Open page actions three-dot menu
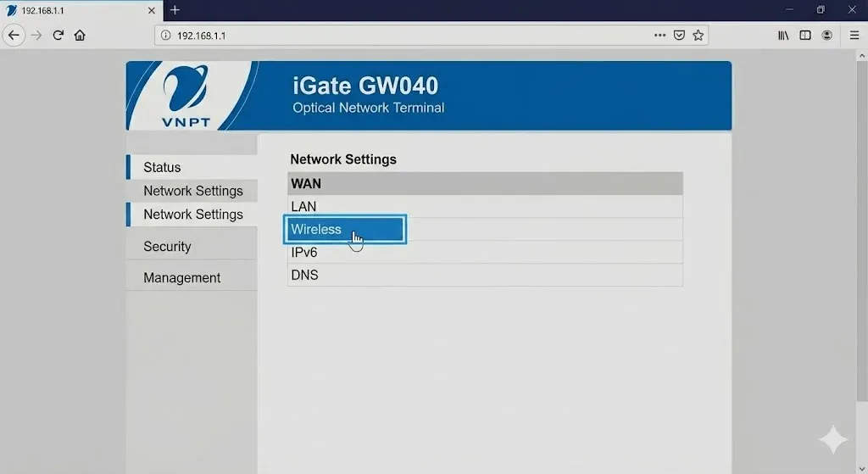This screenshot has height=474, width=868. 659,36
